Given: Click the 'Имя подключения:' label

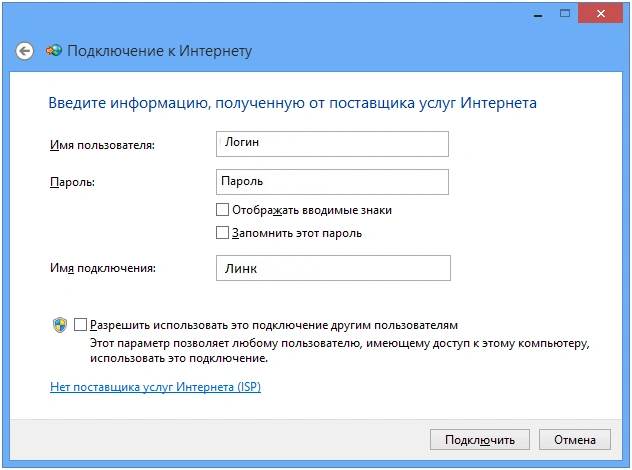Looking at the screenshot, I should point(103,268).
